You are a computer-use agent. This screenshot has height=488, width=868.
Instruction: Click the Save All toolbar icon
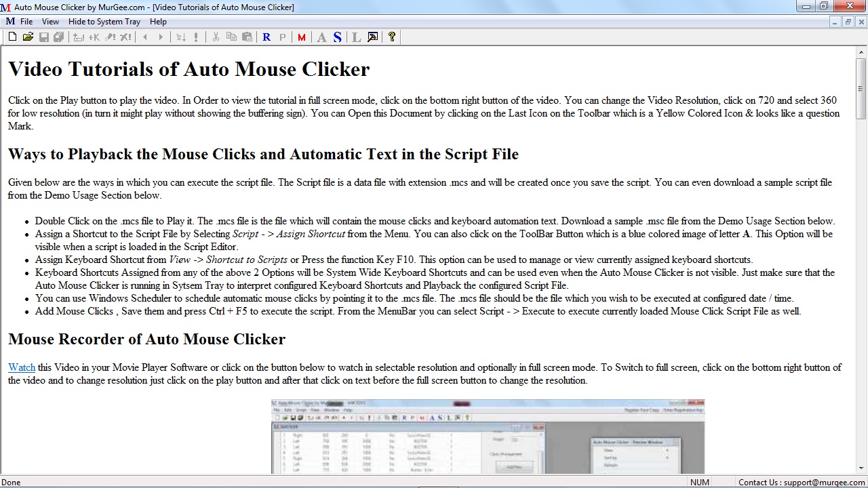pyautogui.click(x=59, y=37)
